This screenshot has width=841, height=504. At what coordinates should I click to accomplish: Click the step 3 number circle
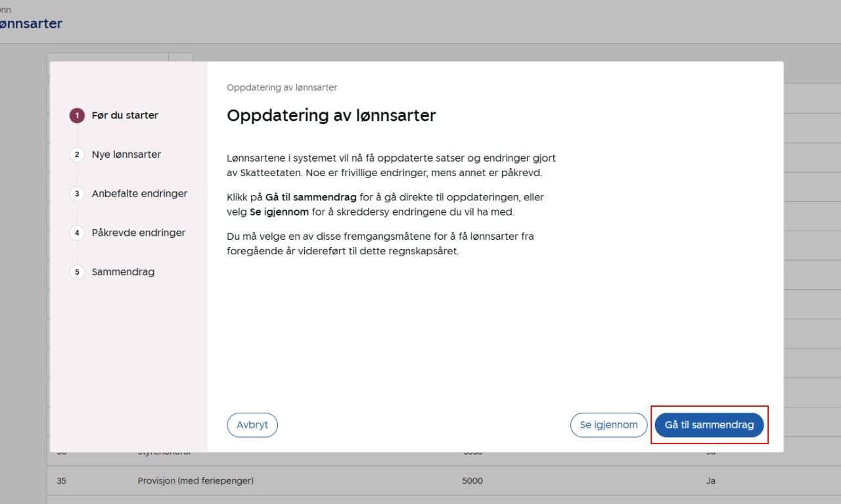point(77,194)
